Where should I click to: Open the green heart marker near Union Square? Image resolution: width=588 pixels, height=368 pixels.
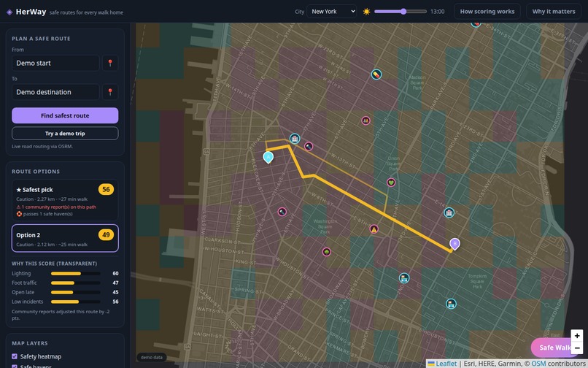click(391, 183)
